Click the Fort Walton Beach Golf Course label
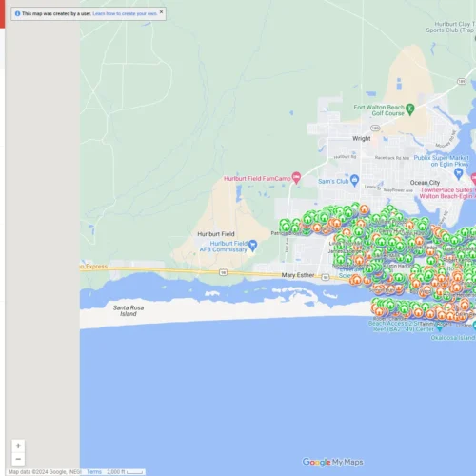476x476 pixels. [x=379, y=110]
